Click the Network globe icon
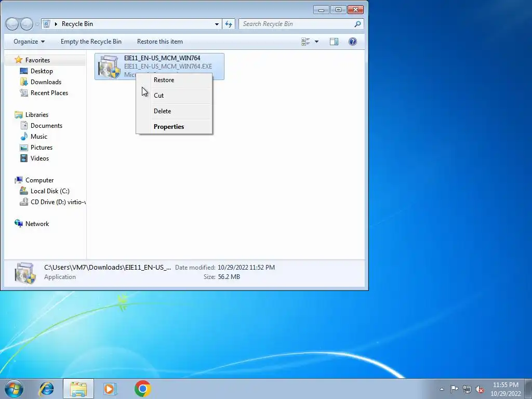The height and width of the screenshot is (399, 532). pos(19,223)
